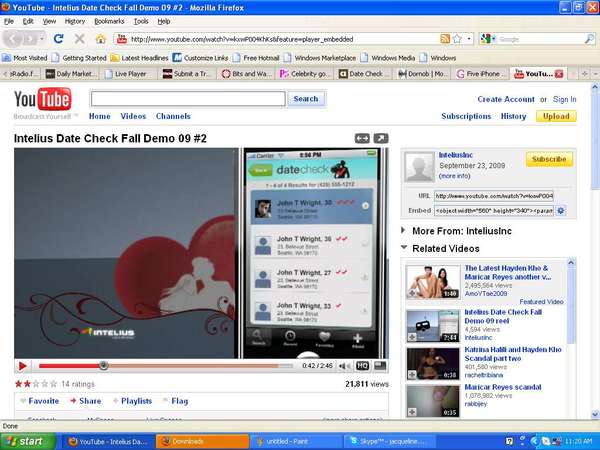The width and height of the screenshot is (600, 450).
Task: Open the back history dropdown arrow
Action: point(42,39)
